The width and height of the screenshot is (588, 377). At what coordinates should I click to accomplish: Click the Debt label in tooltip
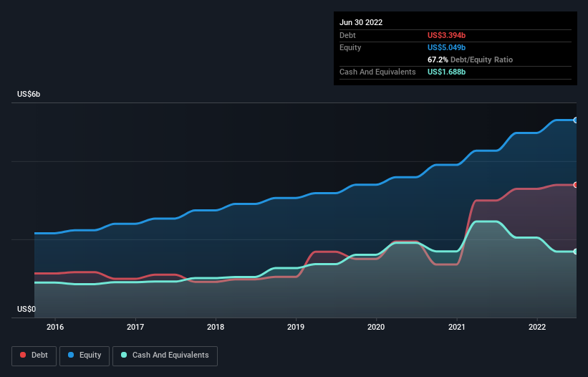click(347, 35)
